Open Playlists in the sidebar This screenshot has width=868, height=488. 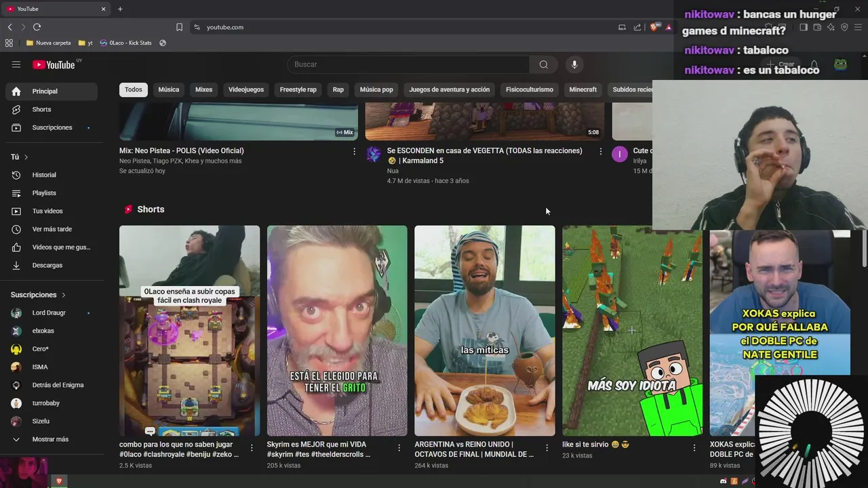(x=52, y=193)
